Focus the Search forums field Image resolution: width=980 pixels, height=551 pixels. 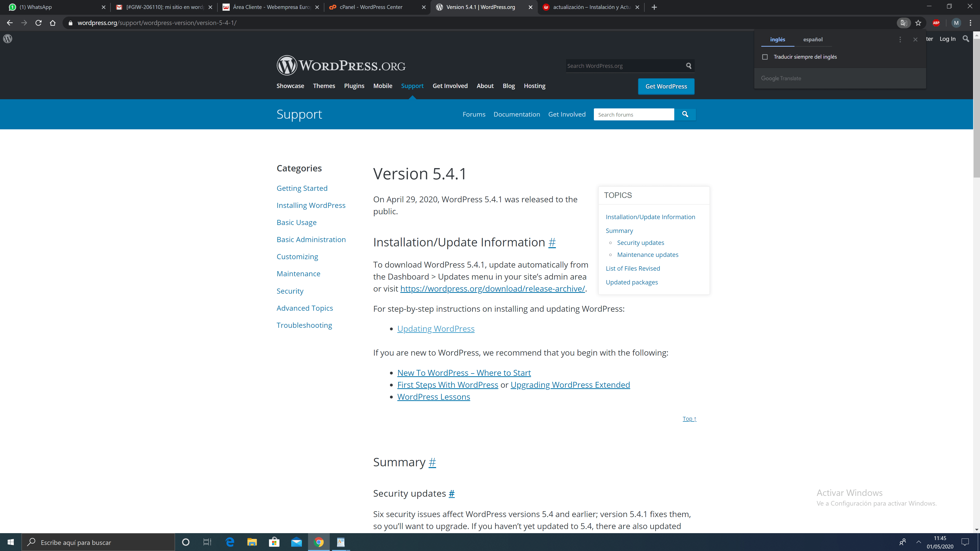tap(634, 115)
